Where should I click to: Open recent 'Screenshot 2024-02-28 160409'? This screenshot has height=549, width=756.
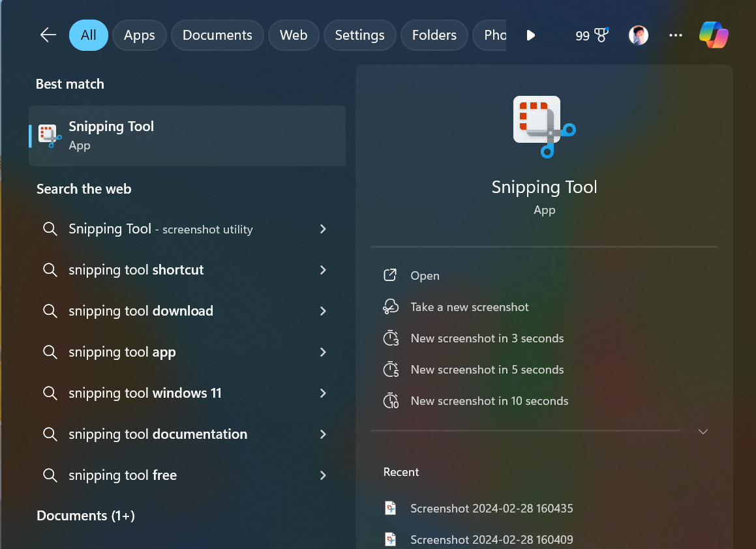pyautogui.click(x=492, y=540)
